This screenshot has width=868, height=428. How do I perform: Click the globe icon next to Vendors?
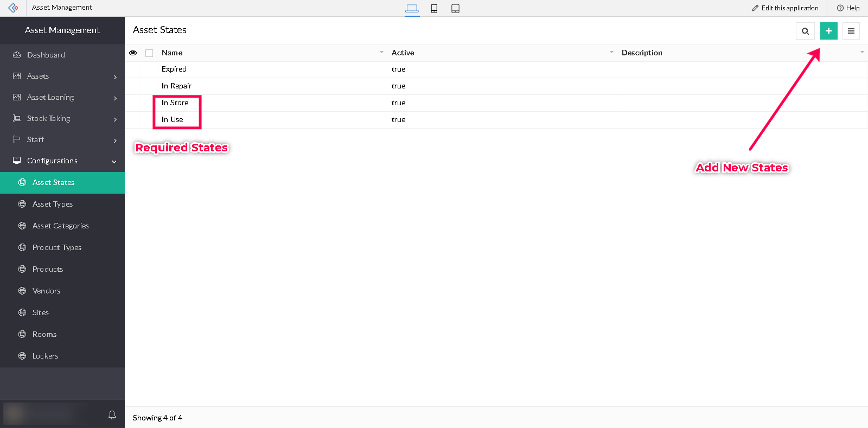pos(22,291)
